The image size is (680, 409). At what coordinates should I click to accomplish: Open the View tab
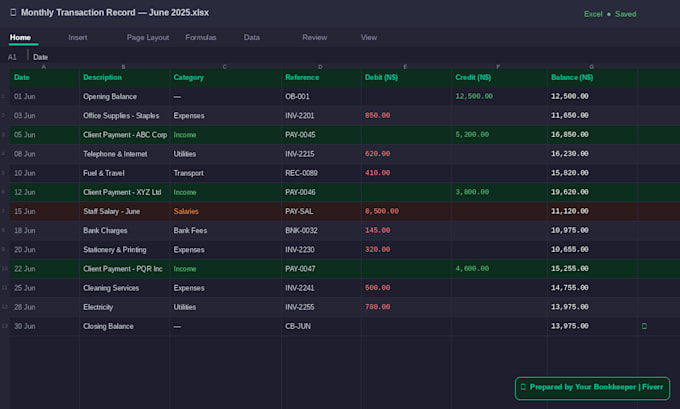coord(369,37)
